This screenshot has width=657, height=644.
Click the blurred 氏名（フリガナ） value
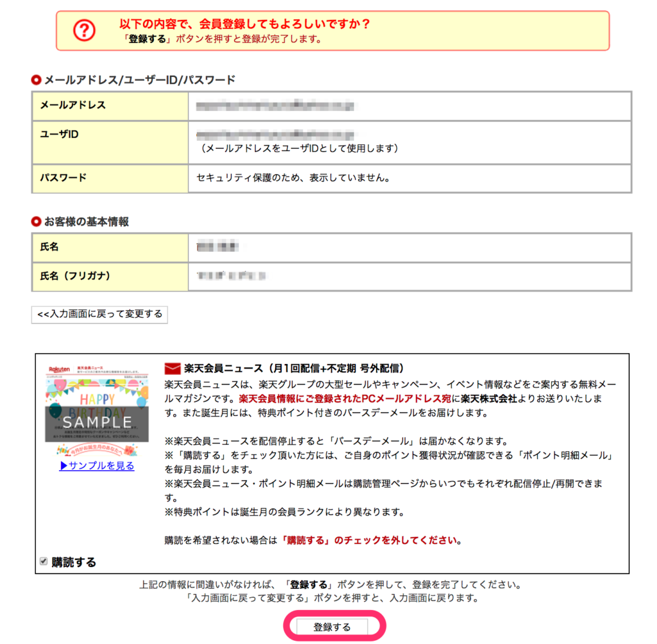click(231, 276)
